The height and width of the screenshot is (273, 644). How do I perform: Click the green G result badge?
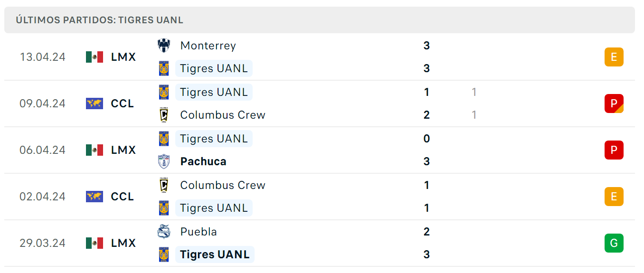tap(614, 243)
